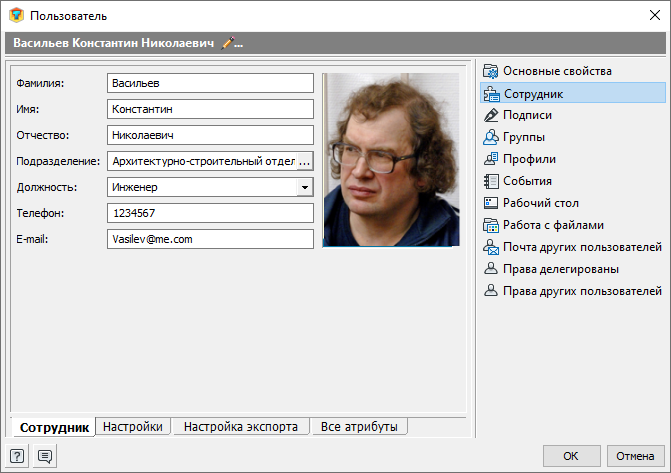
Task: Click the application logo in title bar
Action: [17, 15]
